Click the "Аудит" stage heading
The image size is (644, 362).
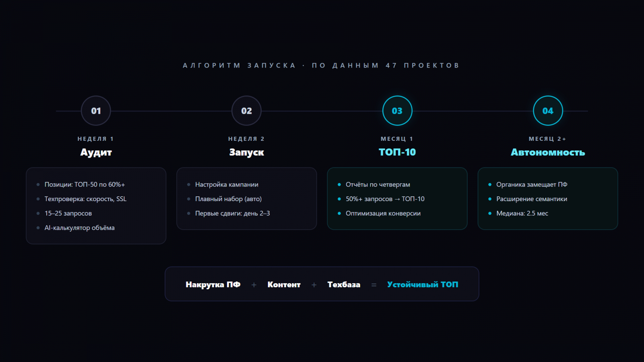[96, 152]
